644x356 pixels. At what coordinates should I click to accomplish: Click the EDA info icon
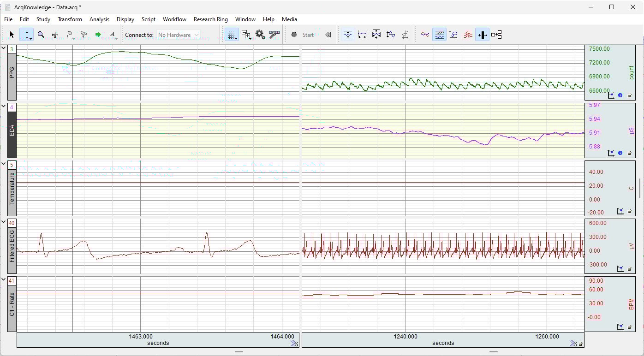[x=620, y=153]
